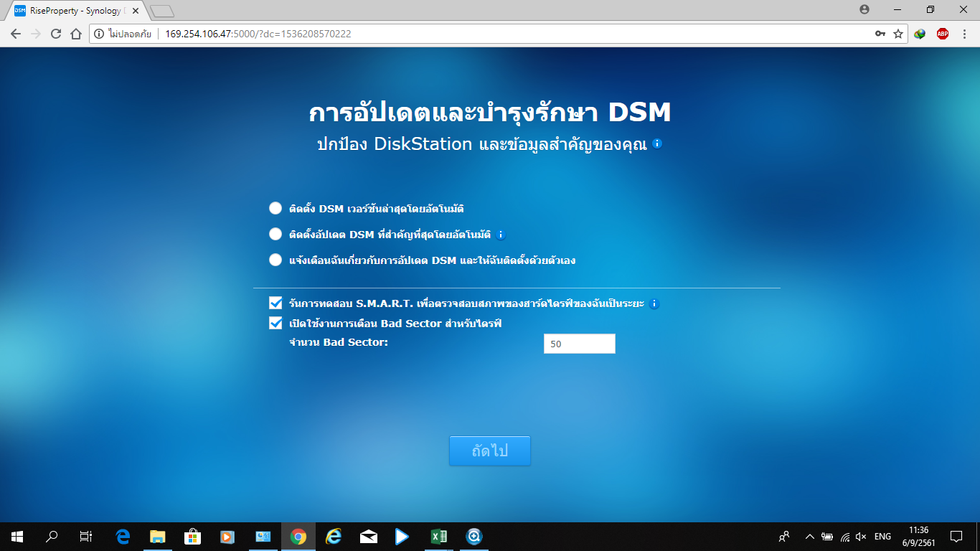
Task: Click info icon next to important DSM updates option
Action: click(501, 235)
